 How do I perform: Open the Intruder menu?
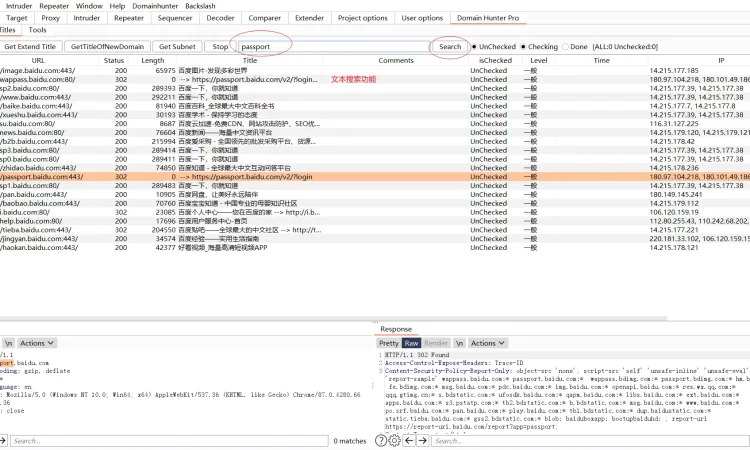(x=19, y=6)
